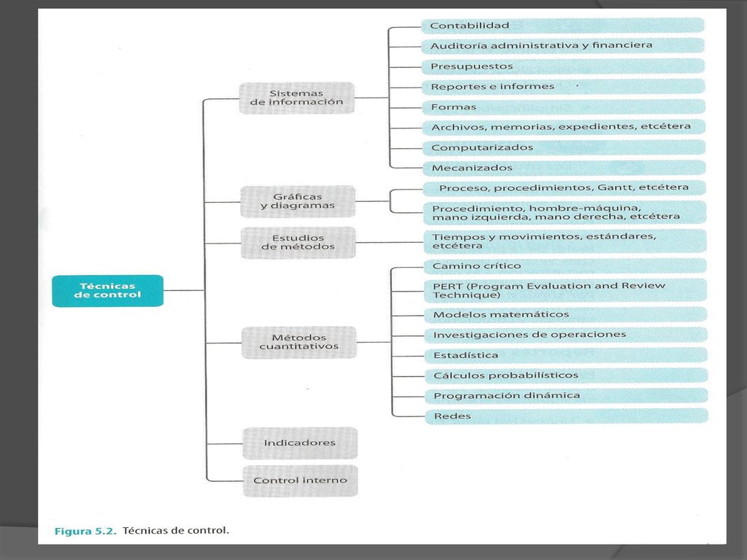Select the 'Computarizados' item

point(564,147)
